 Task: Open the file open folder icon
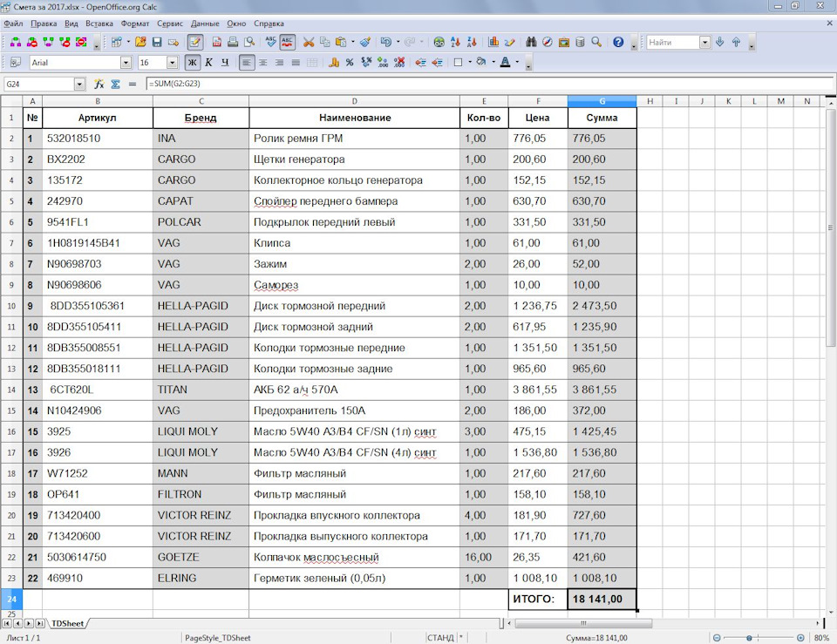click(140, 42)
